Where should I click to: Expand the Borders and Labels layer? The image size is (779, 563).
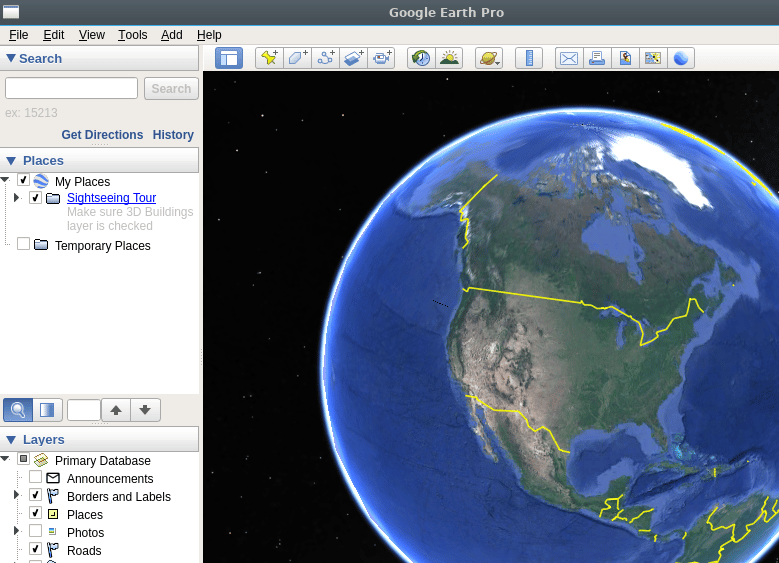(x=16, y=495)
